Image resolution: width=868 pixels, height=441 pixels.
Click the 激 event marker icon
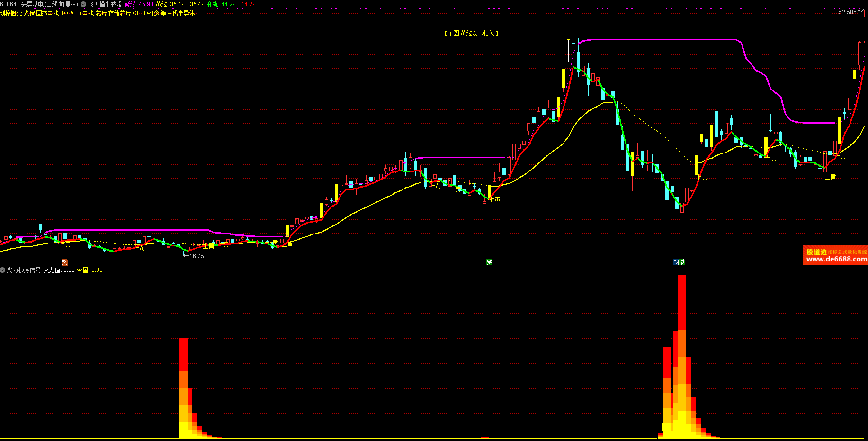(64, 262)
